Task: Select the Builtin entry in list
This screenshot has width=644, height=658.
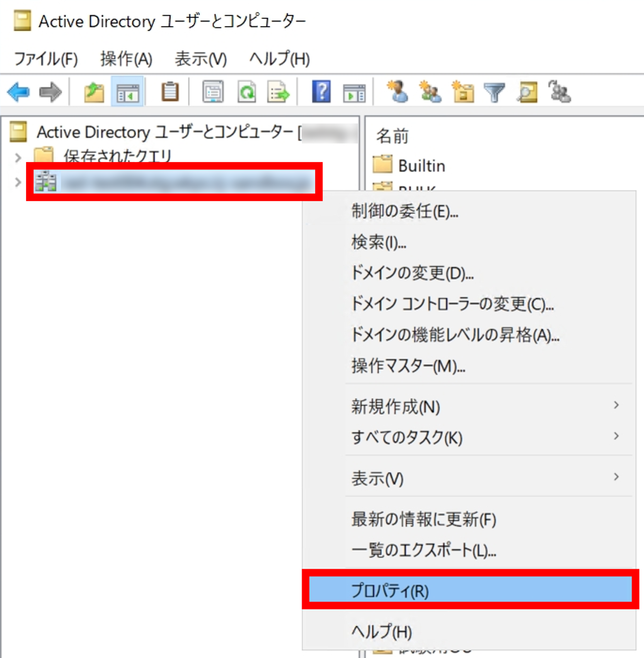Action: point(422,166)
